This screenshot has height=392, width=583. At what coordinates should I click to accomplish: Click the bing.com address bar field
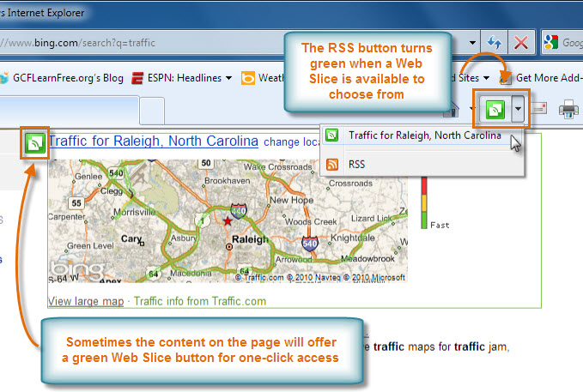232,42
